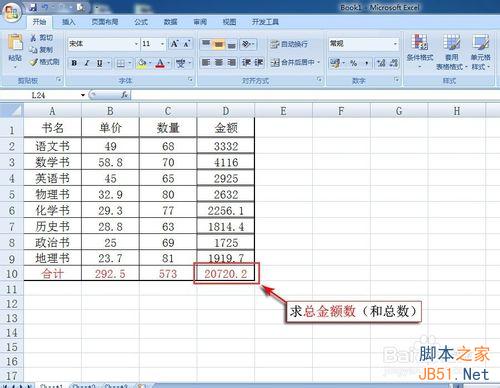This screenshot has width=500, height=388.
Task: Click in the formula bar input
Action: (x=315, y=95)
